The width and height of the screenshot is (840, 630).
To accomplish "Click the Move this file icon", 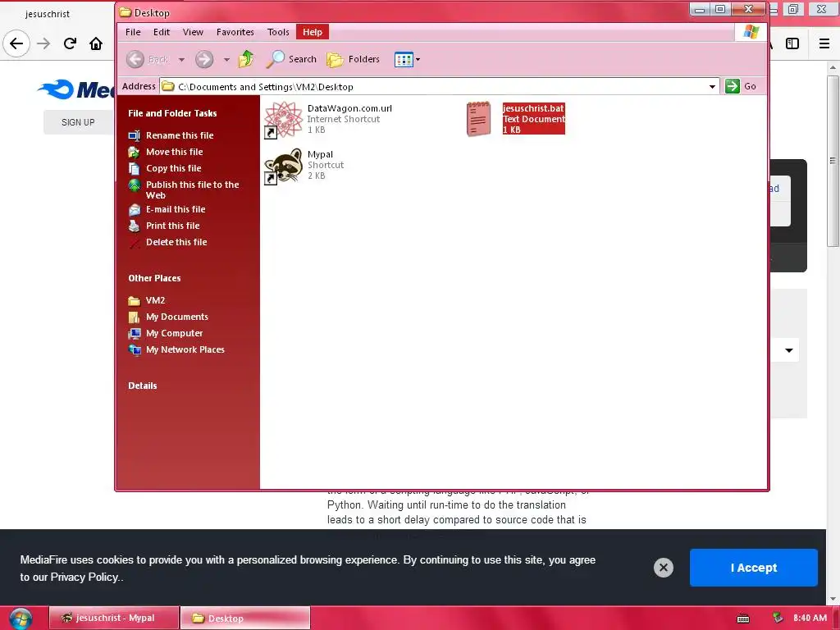I will [x=134, y=153].
